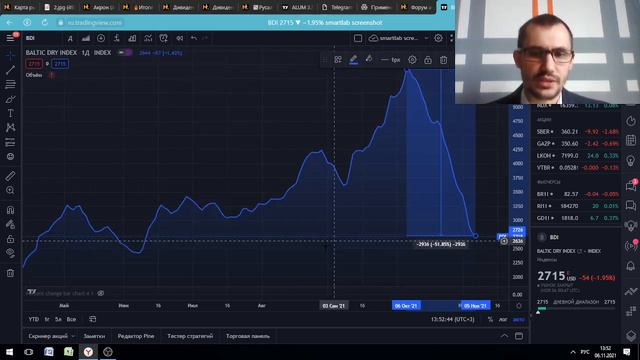Toggle the purple indicator switch beside INDEX
The height and width of the screenshot is (360, 640).
[124, 53]
